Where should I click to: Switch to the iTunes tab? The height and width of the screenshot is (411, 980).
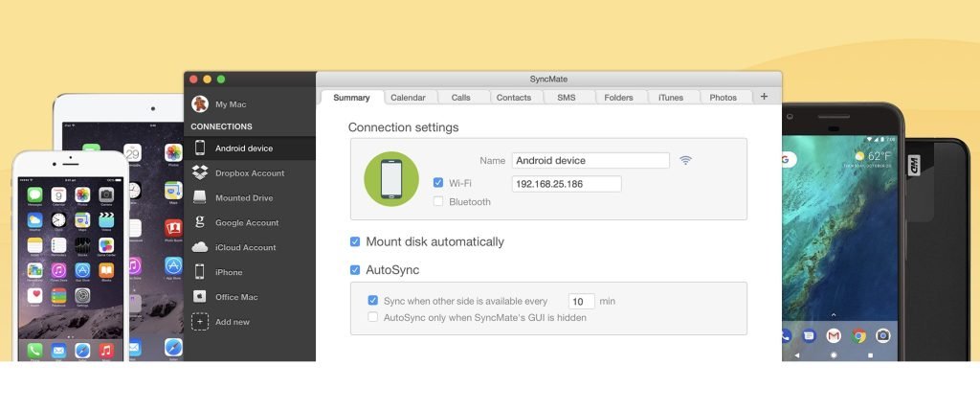[x=671, y=97]
